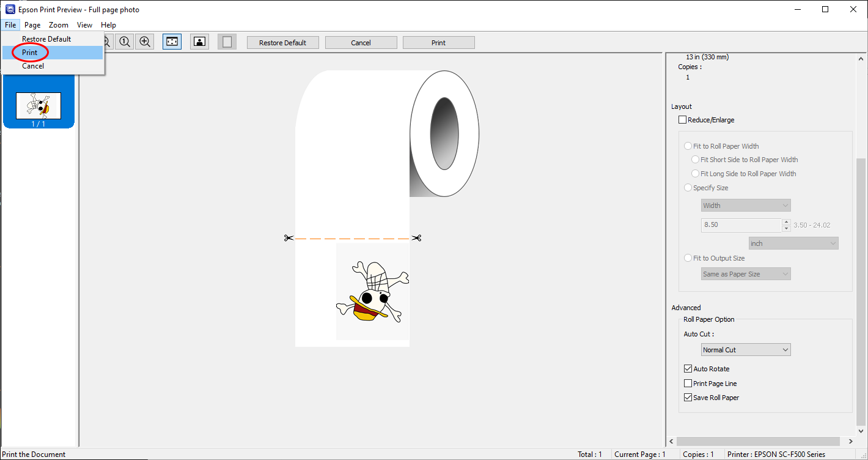The height and width of the screenshot is (460, 868).
Task: Click the Print toolbar button
Action: pos(438,43)
